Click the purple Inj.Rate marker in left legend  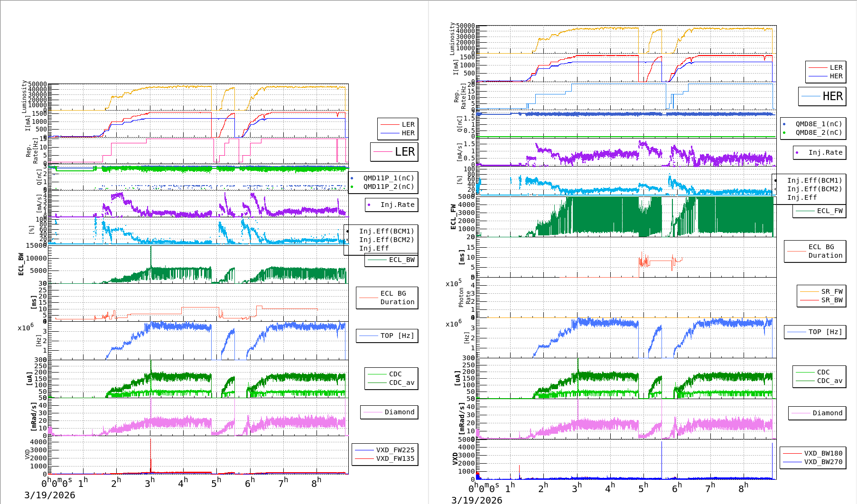click(x=369, y=205)
